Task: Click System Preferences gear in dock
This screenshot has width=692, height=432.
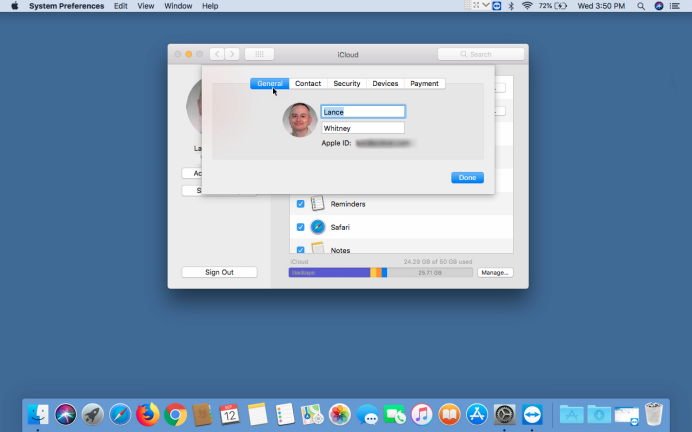Action: [x=504, y=414]
